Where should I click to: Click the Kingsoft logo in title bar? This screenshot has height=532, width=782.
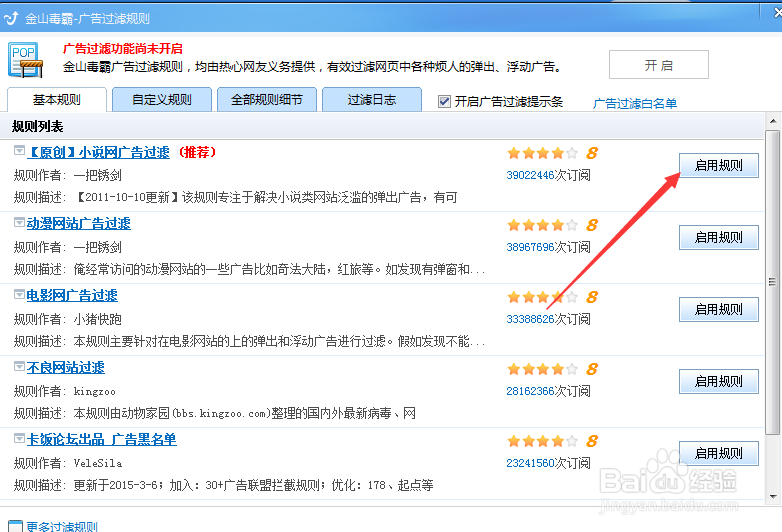click(11, 18)
